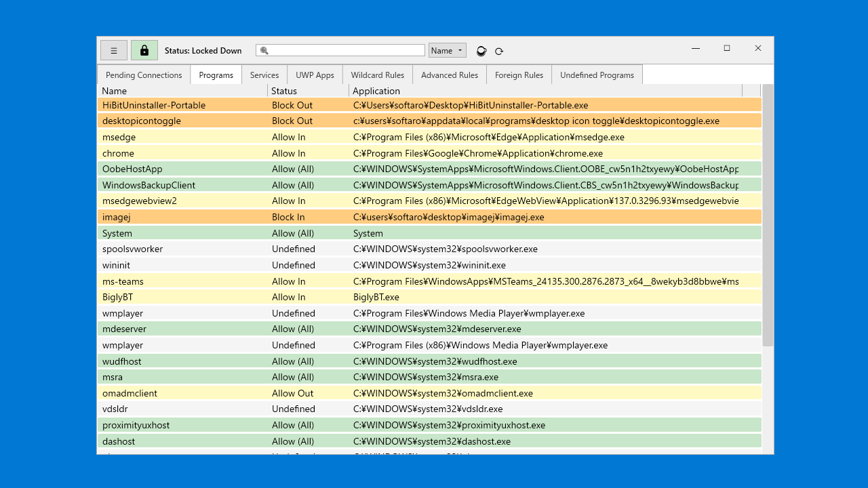The height and width of the screenshot is (488, 868).
Task: Click the chrome.exe application path
Action: coord(478,153)
